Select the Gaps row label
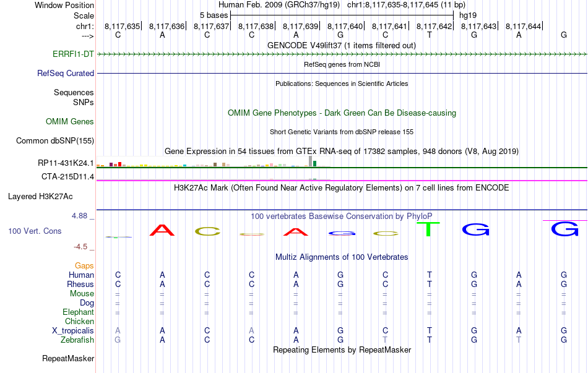Viewport: 588px width, 373px height. click(x=84, y=265)
